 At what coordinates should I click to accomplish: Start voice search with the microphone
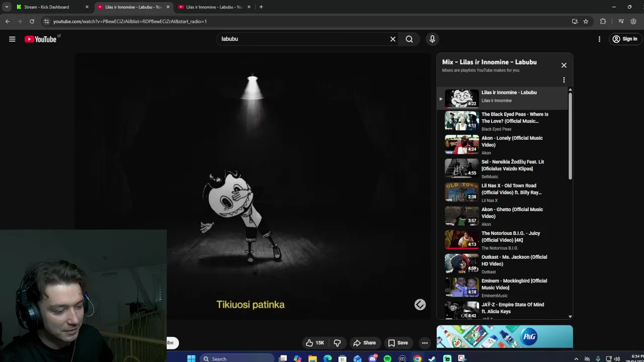coord(432,39)
